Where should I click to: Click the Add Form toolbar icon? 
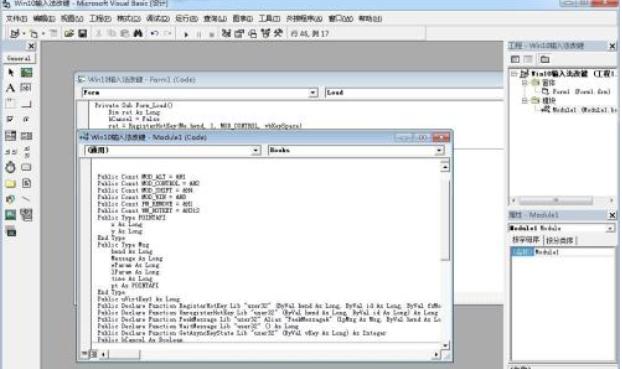34,34
